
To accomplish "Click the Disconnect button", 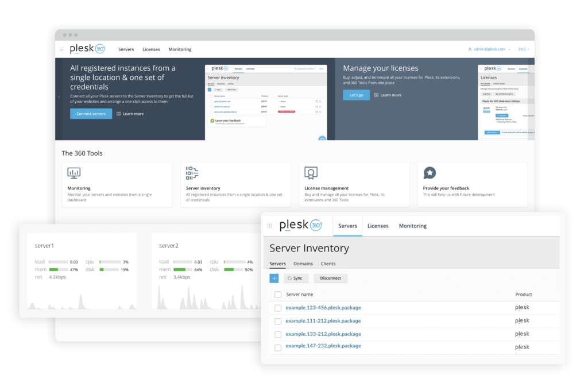I will pyautogui.click(x=330, y=278).
